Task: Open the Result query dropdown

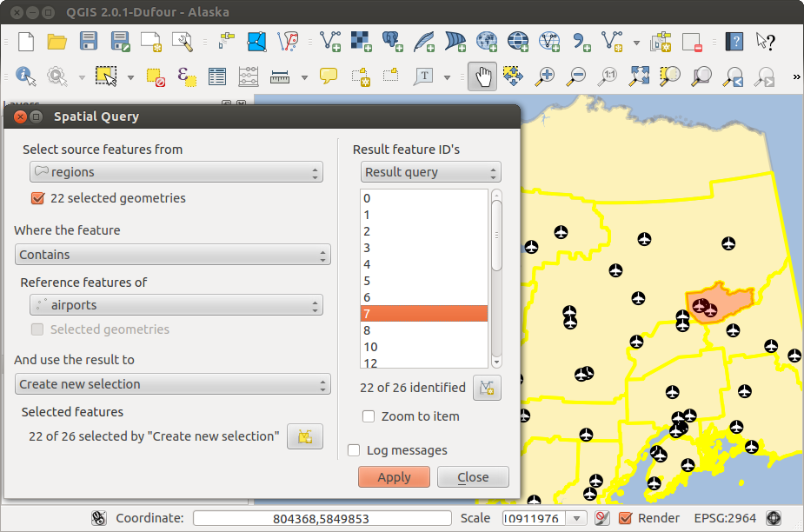Action: [431, 172]
